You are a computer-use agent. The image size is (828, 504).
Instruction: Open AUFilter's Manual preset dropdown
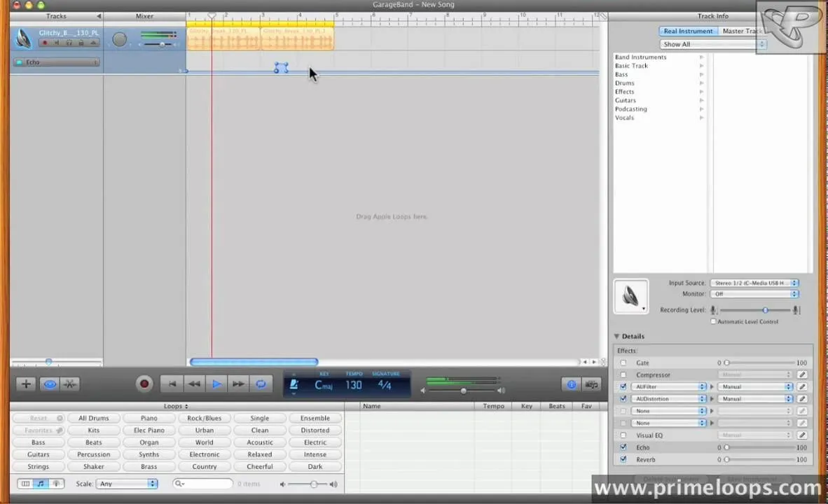pos(755,387)
